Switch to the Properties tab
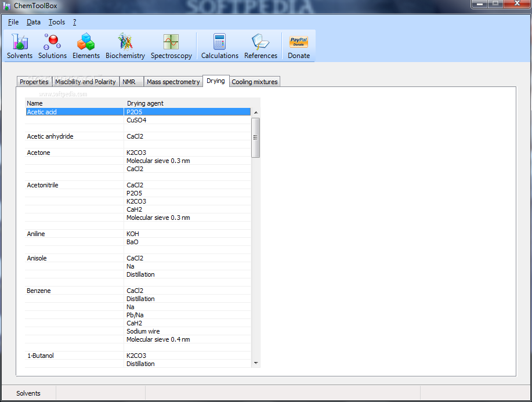 pyautogui.click(x=34, y=82)
